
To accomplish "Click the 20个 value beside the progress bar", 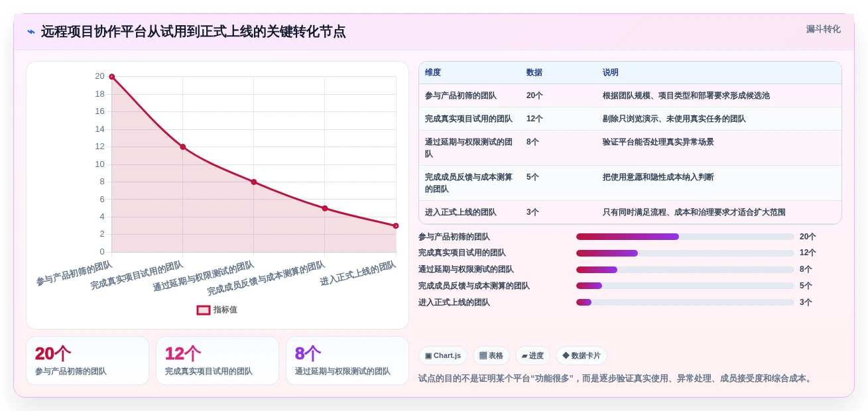I will [x=808, y=237].
